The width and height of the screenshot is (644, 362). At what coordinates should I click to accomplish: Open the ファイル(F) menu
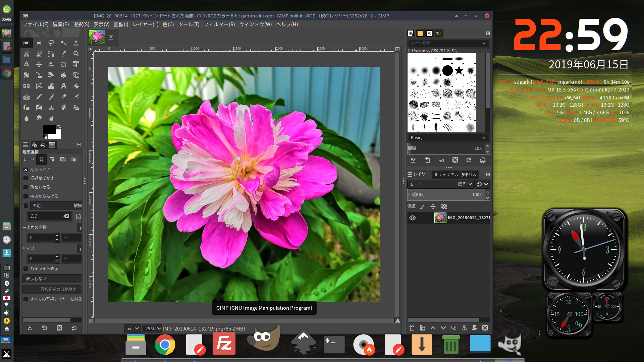[36, 24]
